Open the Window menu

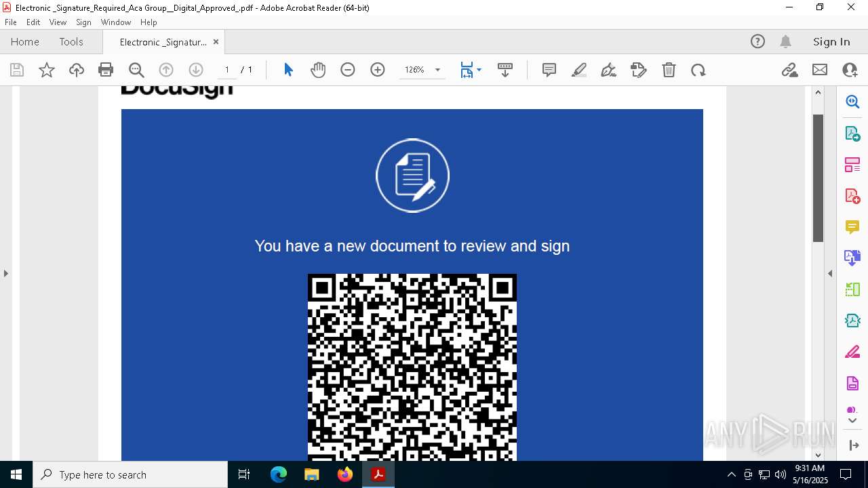pos(116,22)
